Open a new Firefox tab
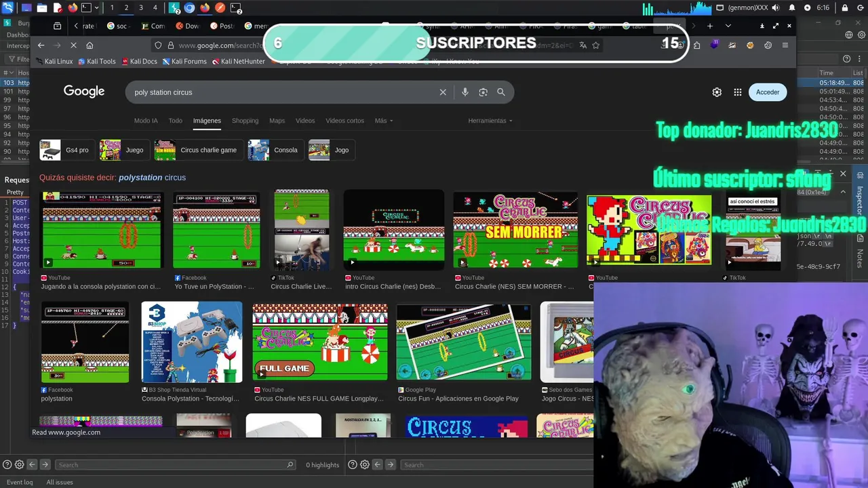The image size is (868, 488). 710,26
